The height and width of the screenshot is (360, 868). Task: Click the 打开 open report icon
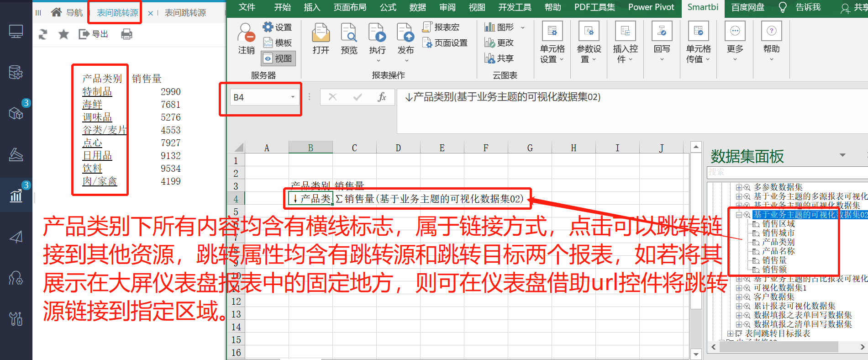pos(321,38)
